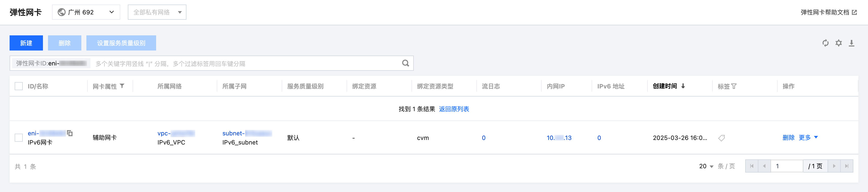Image resolution: width=868 pixels, height=192 pixels.
Task: Click the 绑定资源类型 column header
Action: click(435, 86)
